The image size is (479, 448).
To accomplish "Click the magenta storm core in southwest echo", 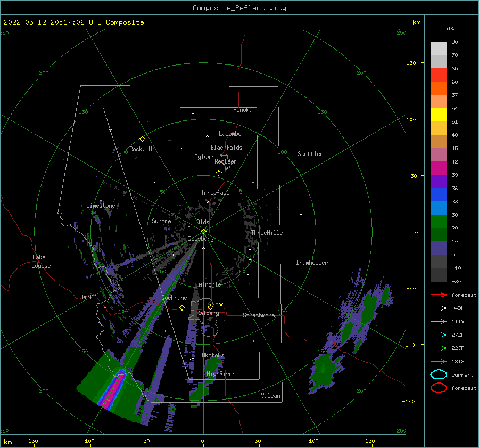I will (112, 390).
